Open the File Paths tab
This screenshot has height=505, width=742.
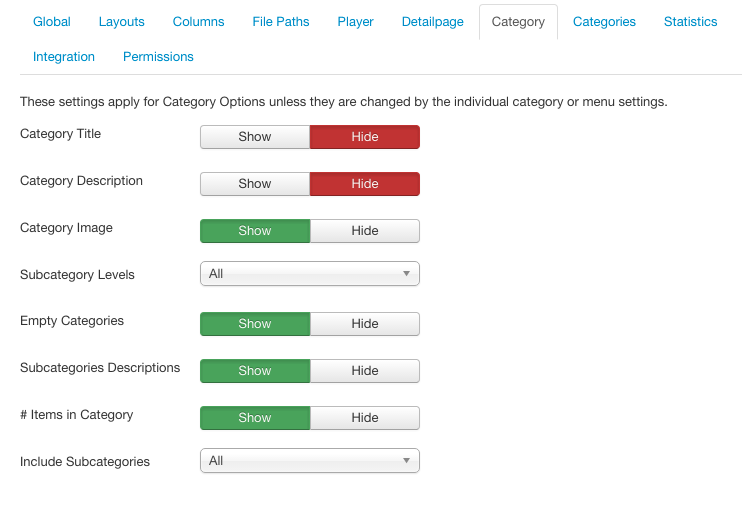[281, 22]
